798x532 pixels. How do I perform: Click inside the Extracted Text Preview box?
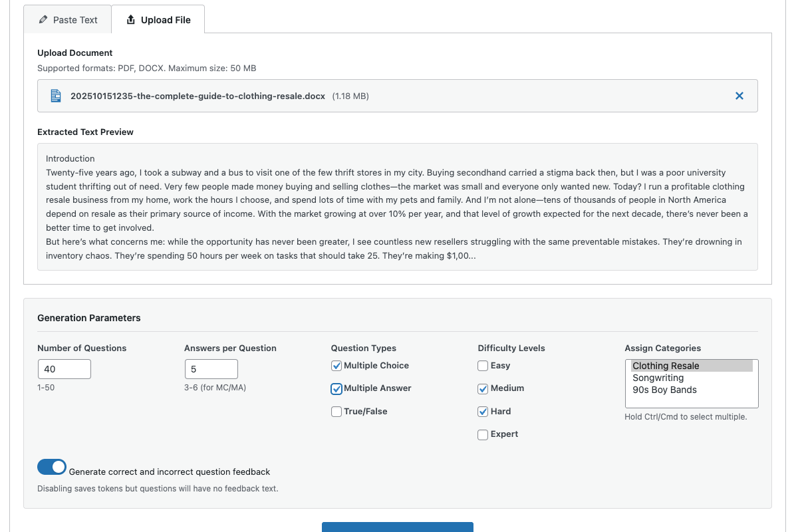click(x=397, y=206)
